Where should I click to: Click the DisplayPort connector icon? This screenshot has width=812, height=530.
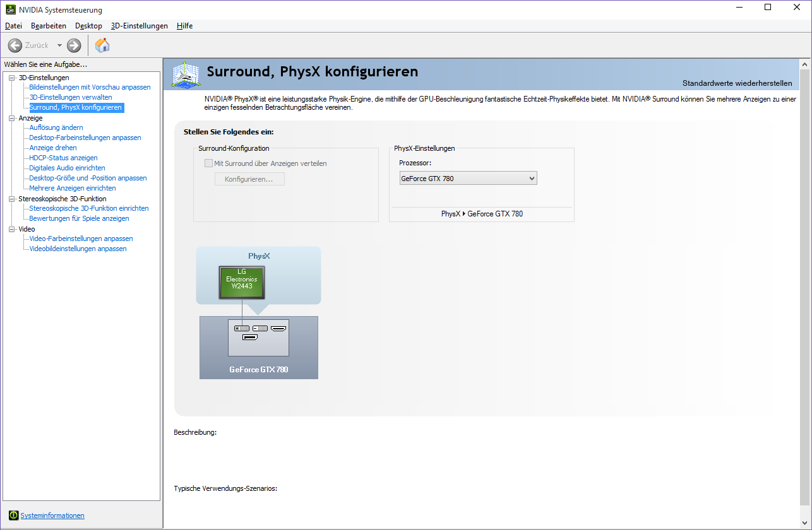[x=250, y=338]
